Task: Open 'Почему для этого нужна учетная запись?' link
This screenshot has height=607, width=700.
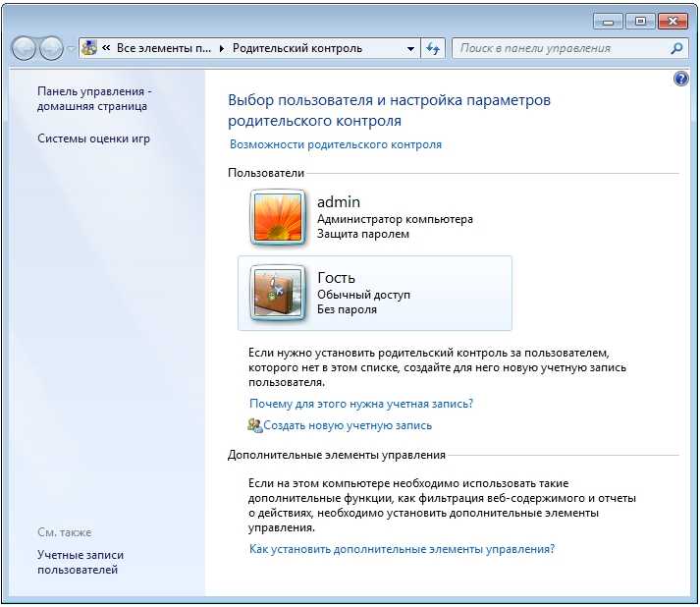Action: pos(361,404)
